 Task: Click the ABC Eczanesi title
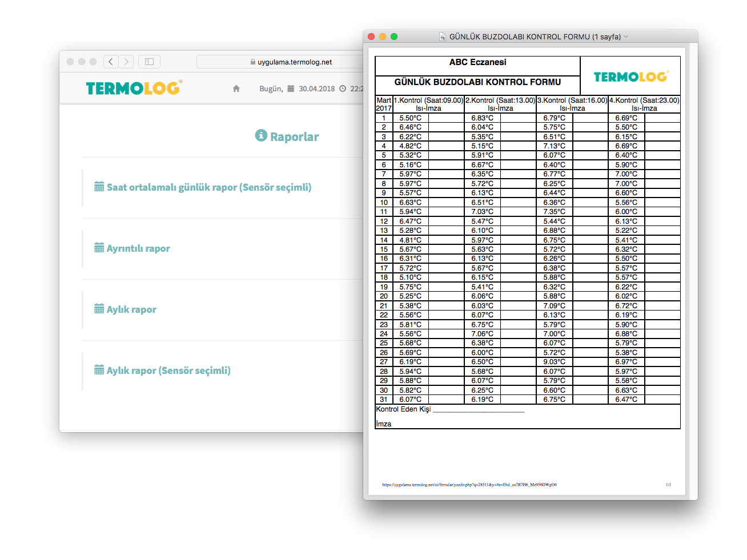478,62
